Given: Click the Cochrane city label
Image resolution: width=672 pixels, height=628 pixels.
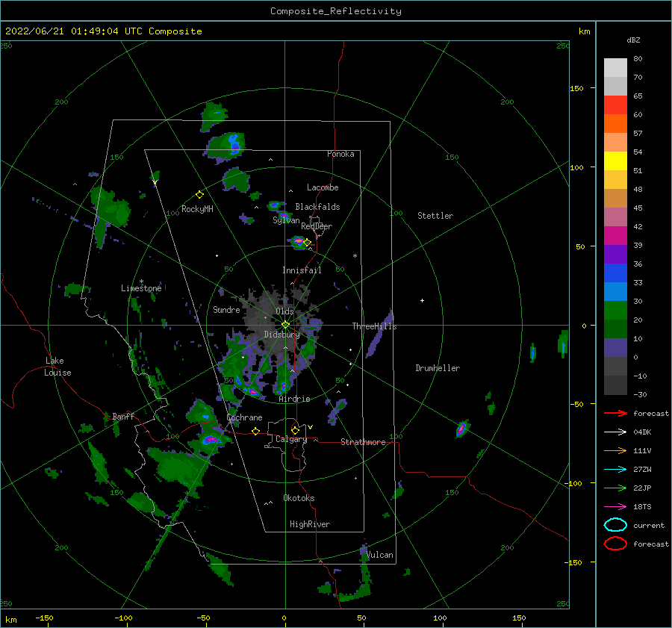Looking at the screenshot, I should 244,417.
